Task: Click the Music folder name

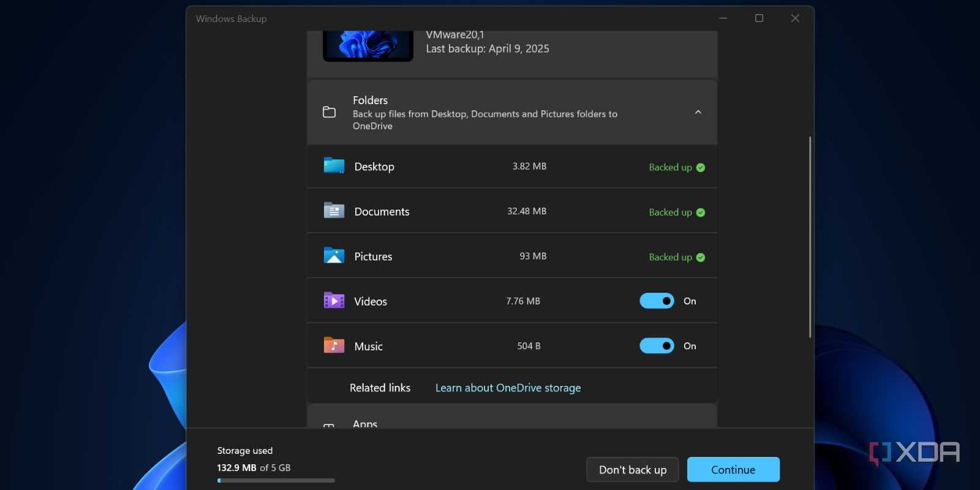Action: [368, 346]
